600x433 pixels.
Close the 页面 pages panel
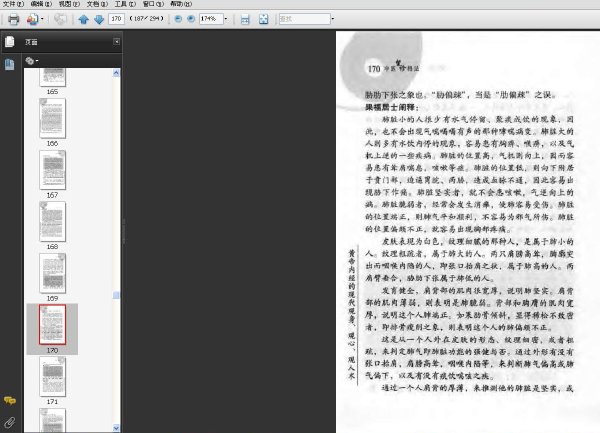click(117, 41)
